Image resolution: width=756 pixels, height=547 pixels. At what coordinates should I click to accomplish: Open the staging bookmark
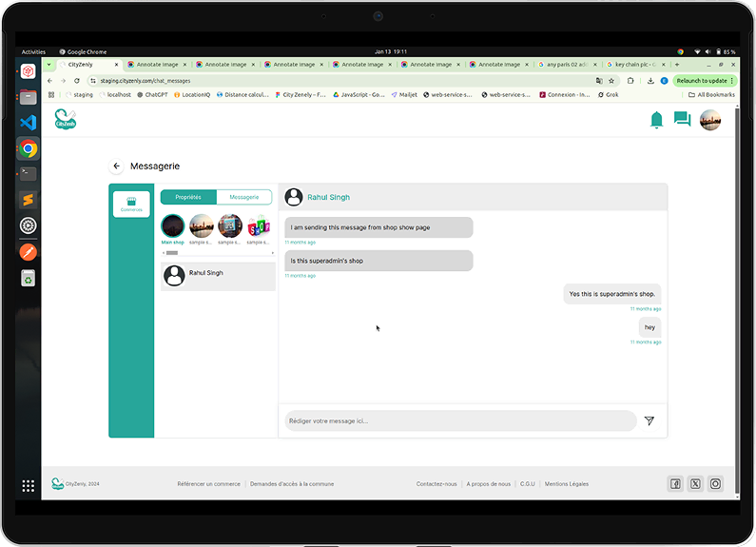(79, 94)
